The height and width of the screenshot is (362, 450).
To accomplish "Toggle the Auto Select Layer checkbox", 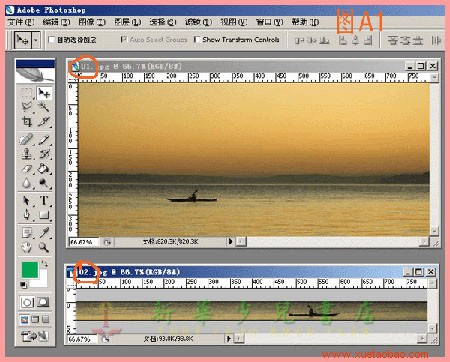I will click(x=51, y=40).
